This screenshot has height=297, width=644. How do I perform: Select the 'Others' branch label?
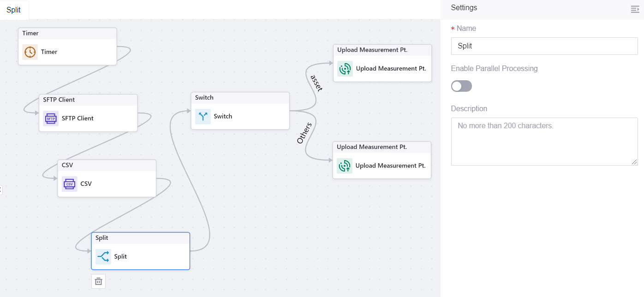(304, 133)
